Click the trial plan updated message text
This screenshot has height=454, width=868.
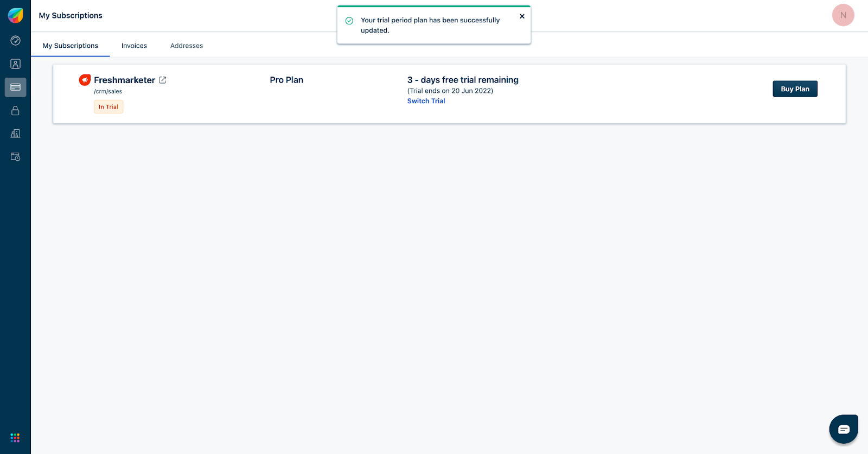pos(430,25)
